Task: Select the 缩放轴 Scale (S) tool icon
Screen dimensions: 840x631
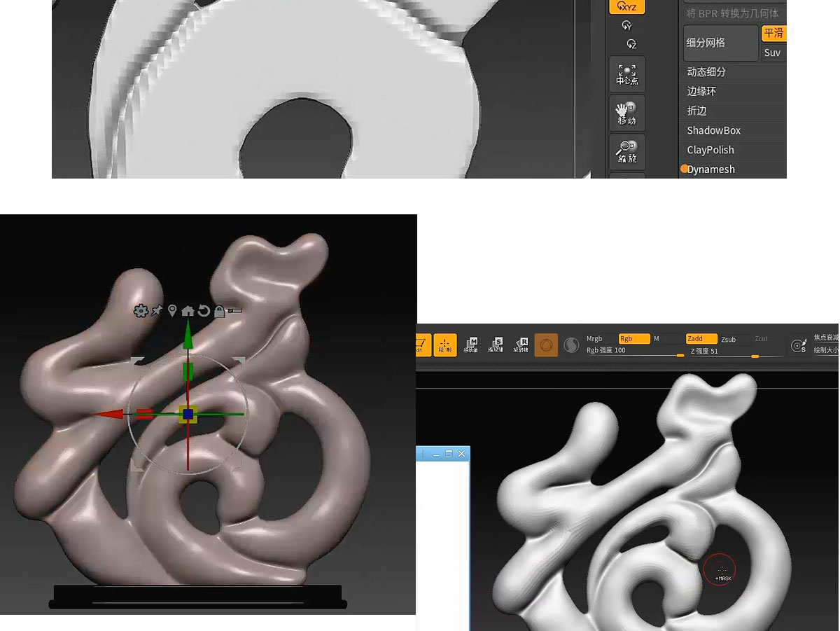Action: 496,345
